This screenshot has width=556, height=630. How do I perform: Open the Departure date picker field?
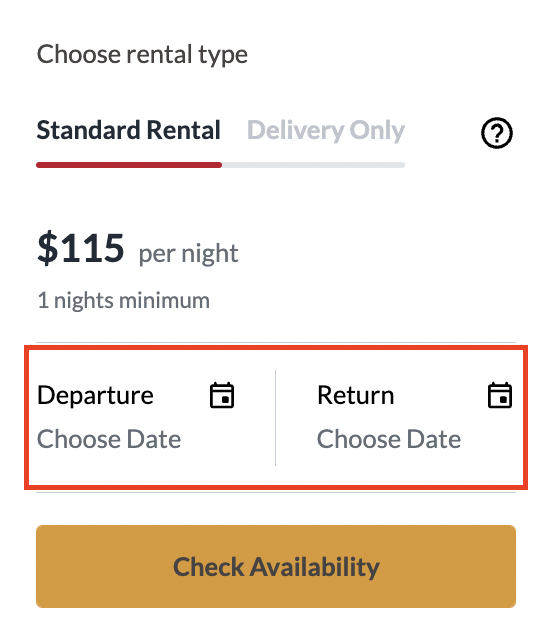click(x=151, y=417)
